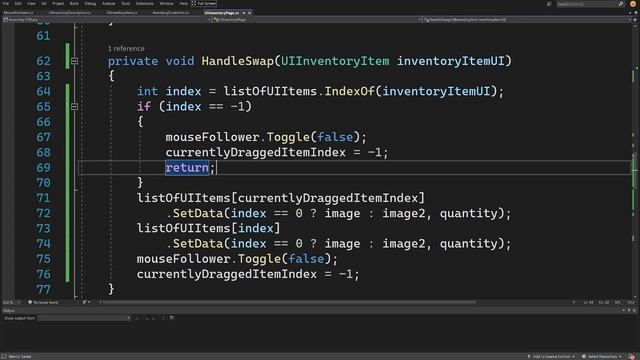The height and width of the screenshot is (360, 640).
Task: Open the 'Show output from' dropdown
Action: (x=84, y=318)
